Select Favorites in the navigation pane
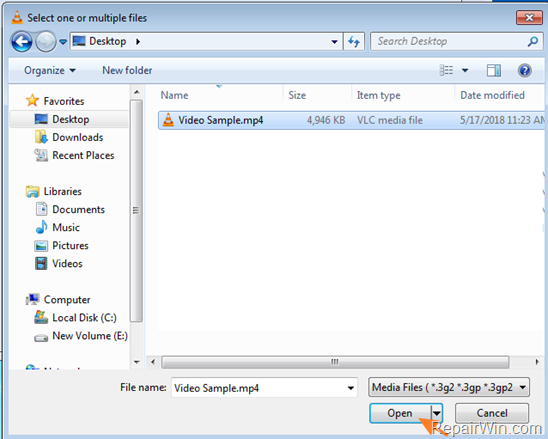 click(x=64, y=101)
